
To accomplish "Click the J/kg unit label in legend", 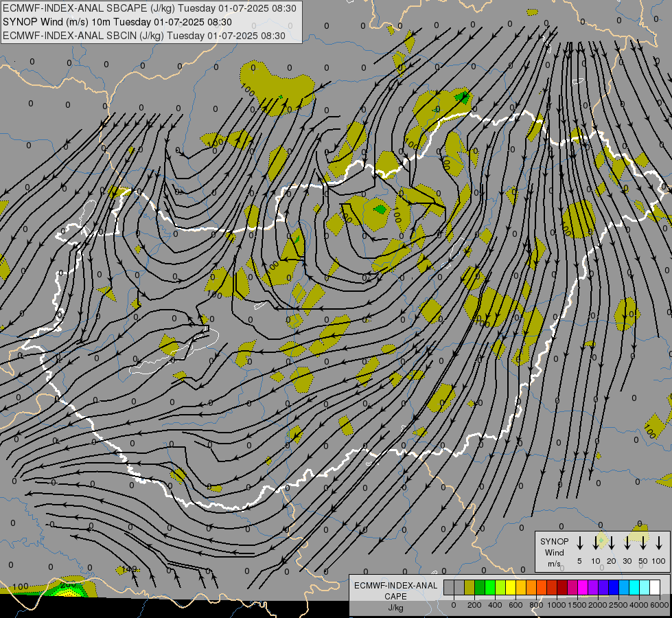I will [x=395, y=608].
